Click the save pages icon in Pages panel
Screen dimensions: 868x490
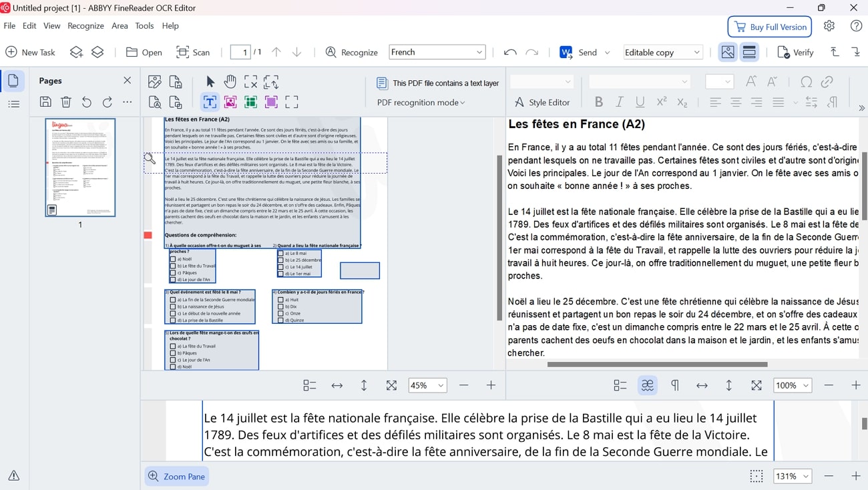(45, 102)
